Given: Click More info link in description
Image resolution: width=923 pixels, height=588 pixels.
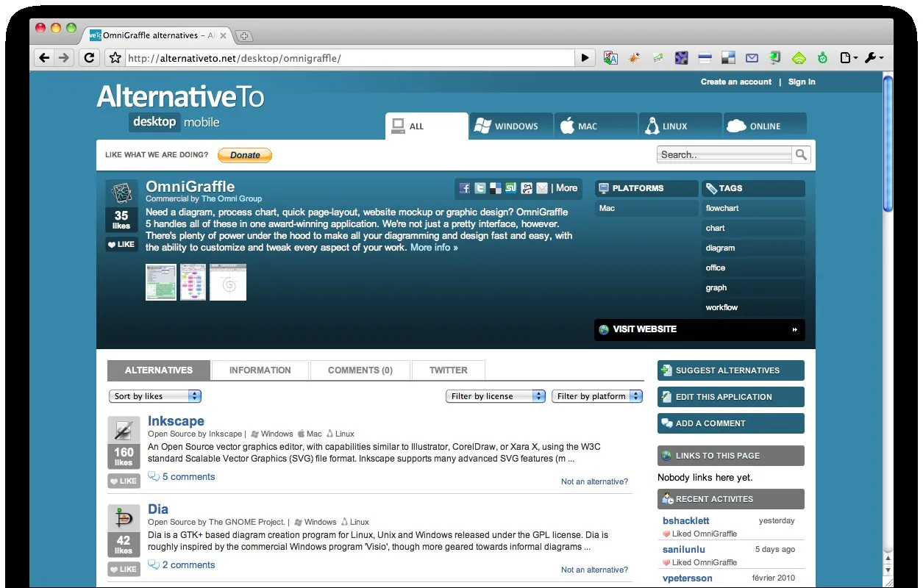Looking at the screenshot, I should coord(434,248).
